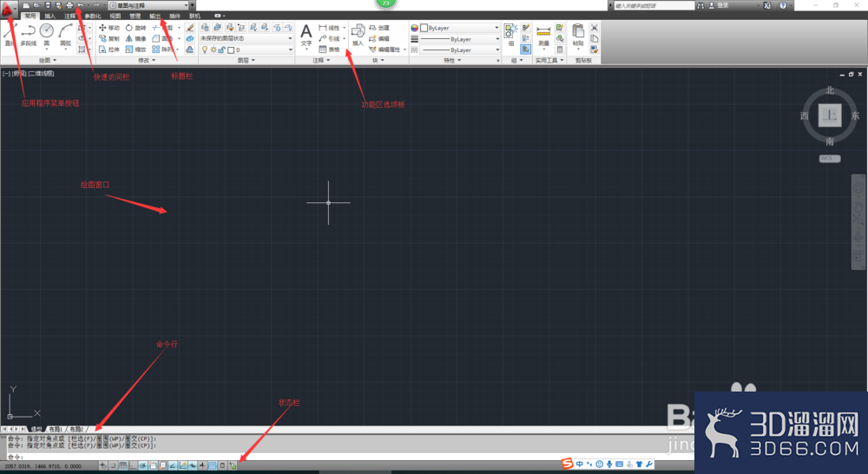This screenshot has height=474, width=868.
Task: Click the Save As icon in quick access
Action: (x=58, y=5)
